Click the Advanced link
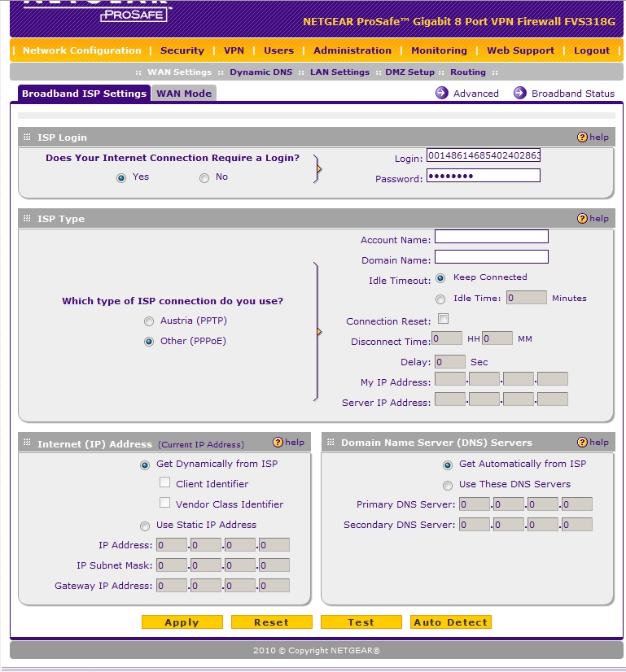626x672 pixels. (476, 94)
